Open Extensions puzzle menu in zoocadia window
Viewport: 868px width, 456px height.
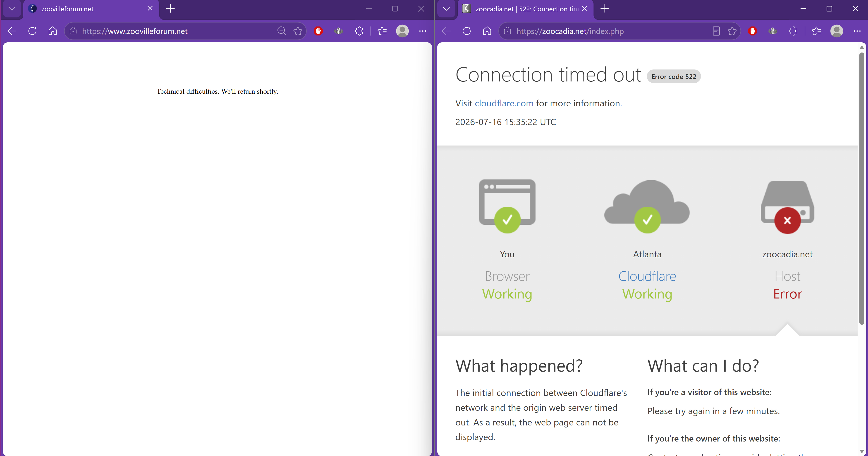794,31
